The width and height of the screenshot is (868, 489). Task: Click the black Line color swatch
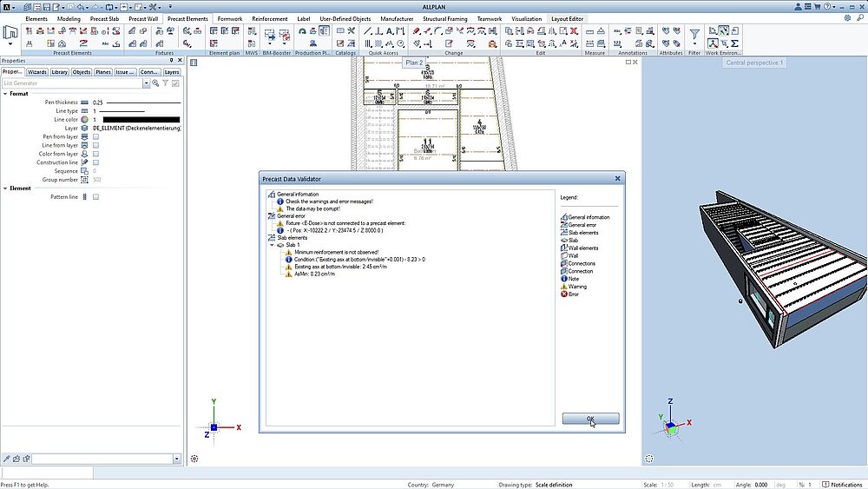tap(141, 119)
